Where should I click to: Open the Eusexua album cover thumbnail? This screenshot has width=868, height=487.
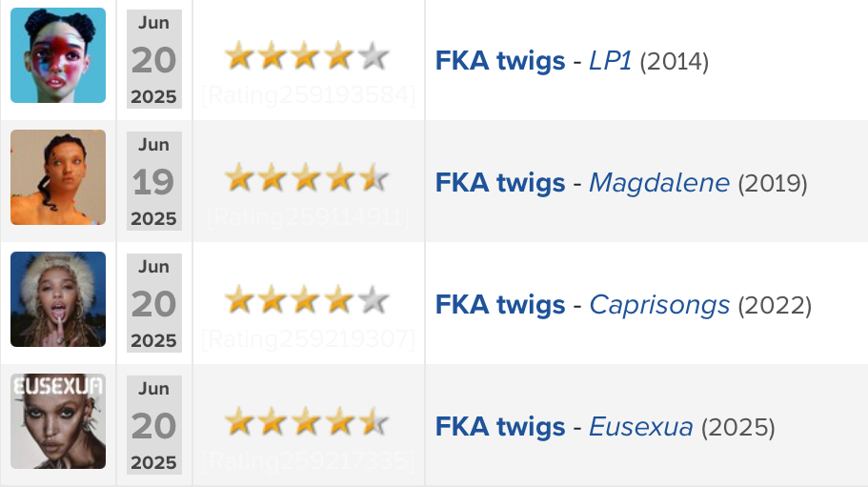[58, 421]
